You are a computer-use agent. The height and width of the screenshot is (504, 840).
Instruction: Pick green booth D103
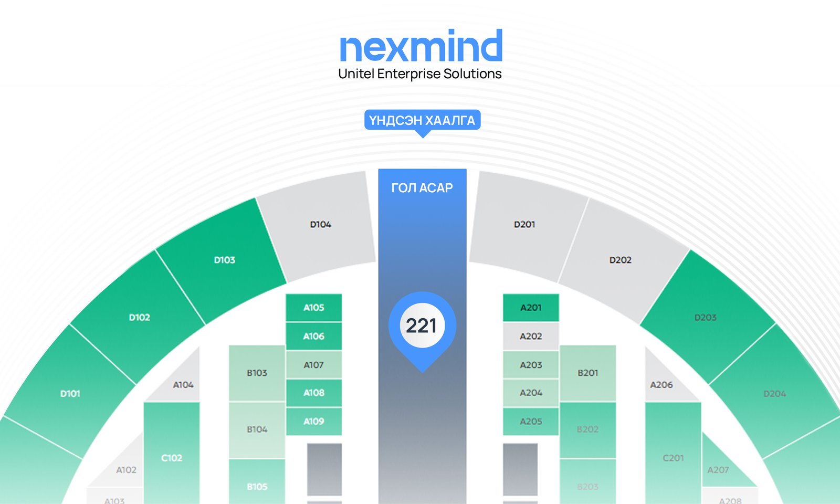[225, 260]
